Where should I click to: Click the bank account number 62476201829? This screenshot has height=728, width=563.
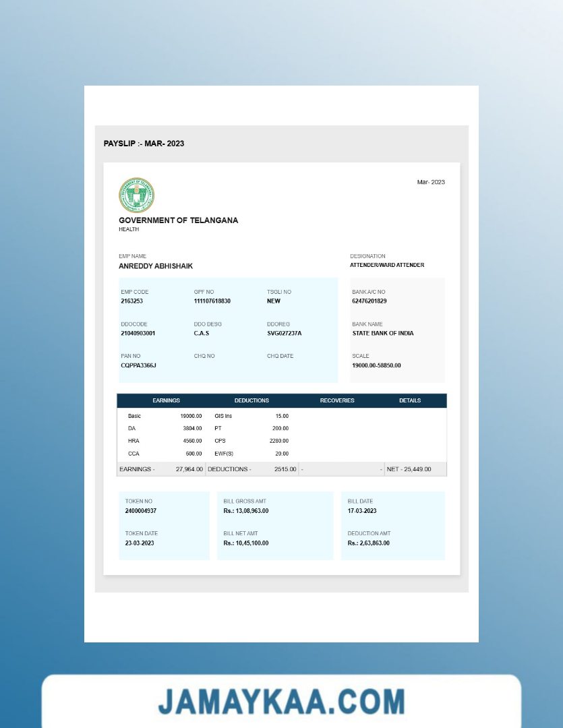tap(369, 301)
